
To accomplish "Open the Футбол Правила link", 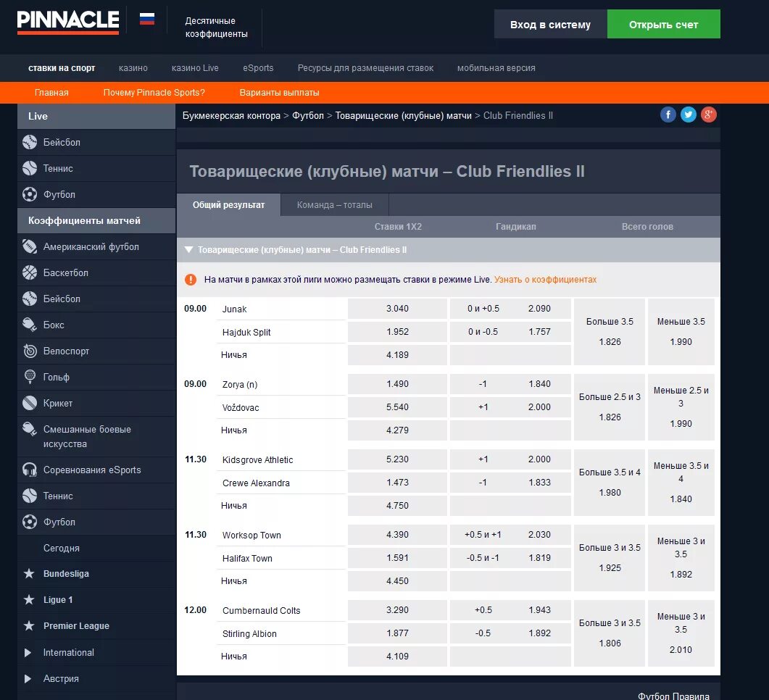I will 673,696.
